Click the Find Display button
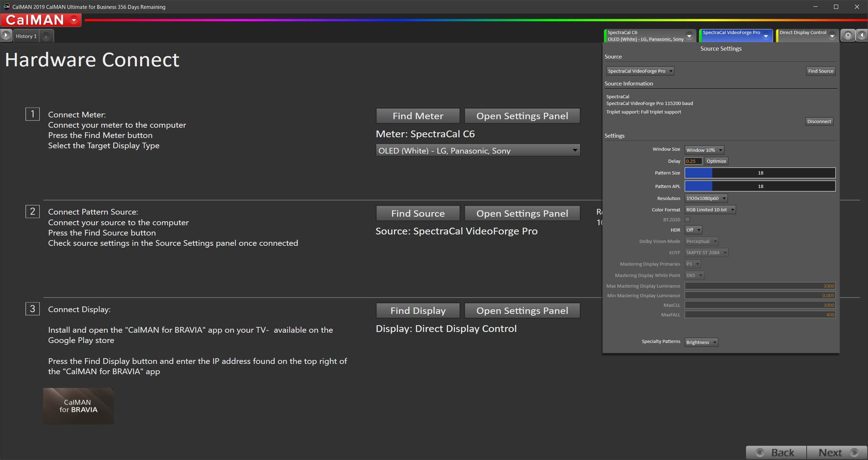 tap(418, 311)
